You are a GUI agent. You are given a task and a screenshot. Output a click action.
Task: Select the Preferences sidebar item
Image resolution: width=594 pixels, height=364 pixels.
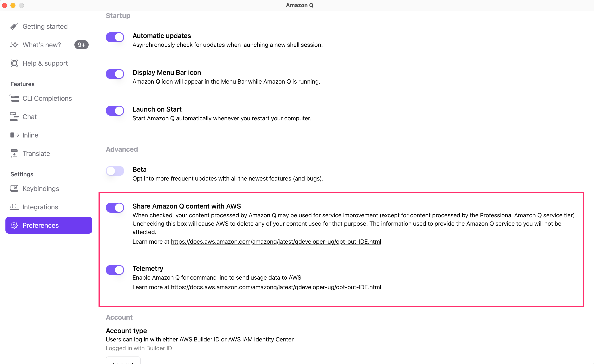coord(49,225)
